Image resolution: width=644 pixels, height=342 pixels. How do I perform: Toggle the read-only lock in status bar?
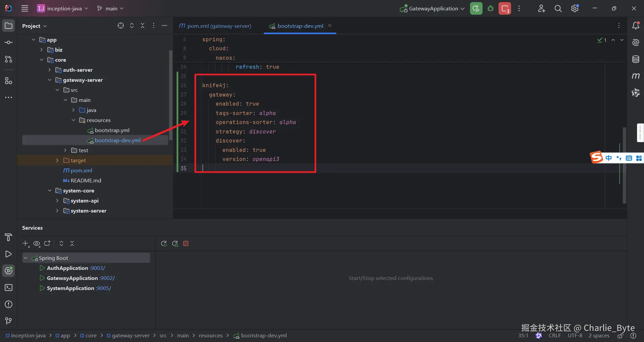click(620, 336)
